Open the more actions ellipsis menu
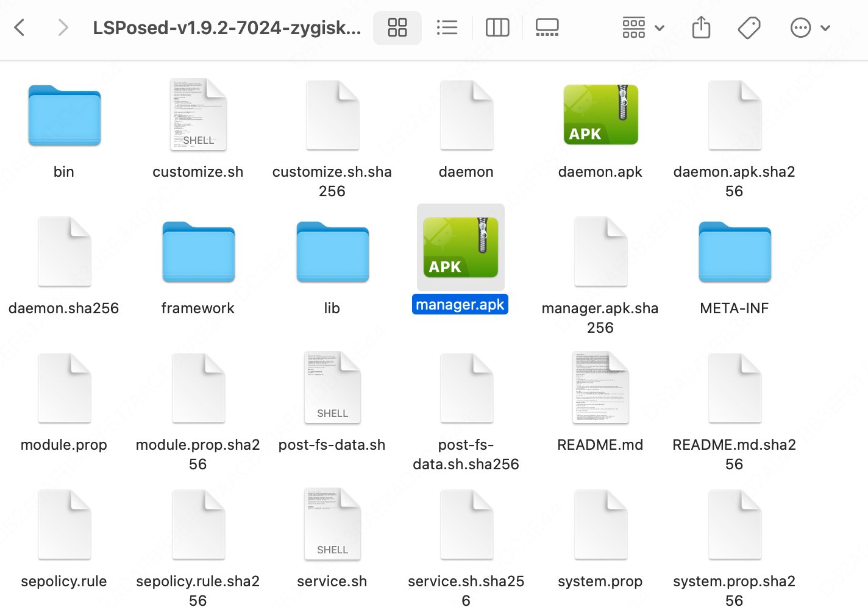 tap(810, 27)
